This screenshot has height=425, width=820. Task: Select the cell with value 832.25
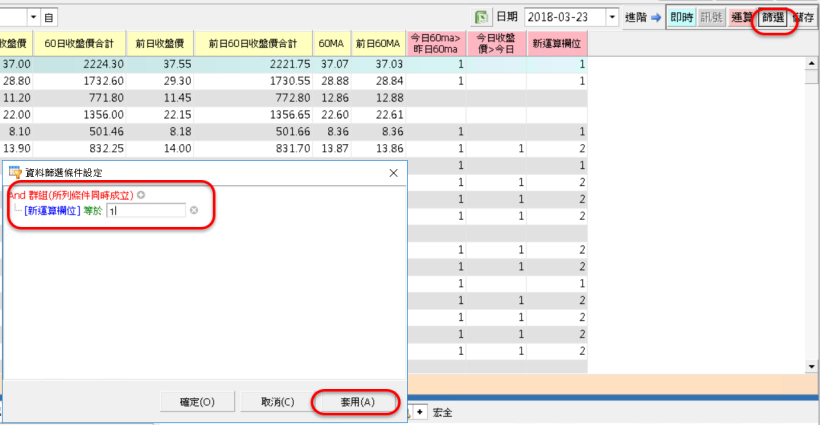tap(79, 148)
